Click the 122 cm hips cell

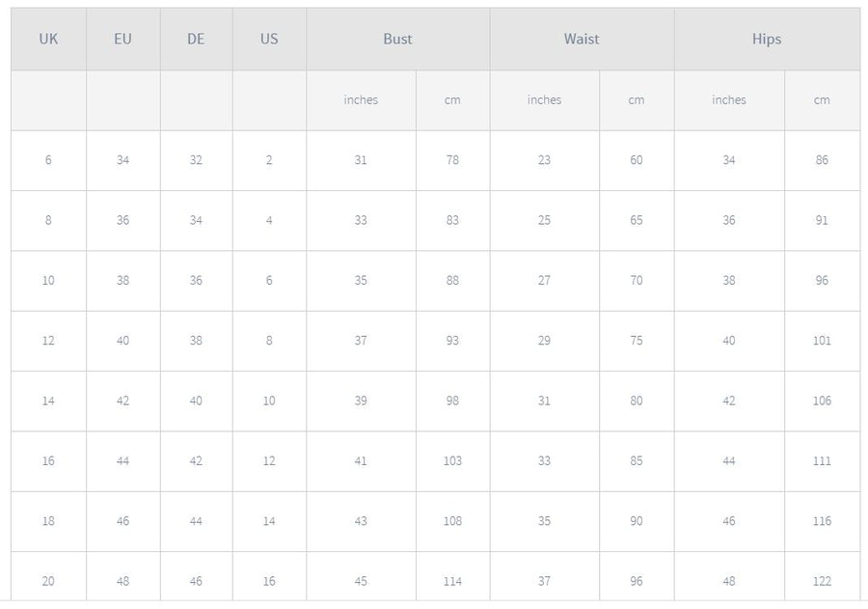(x=822, y=581)
